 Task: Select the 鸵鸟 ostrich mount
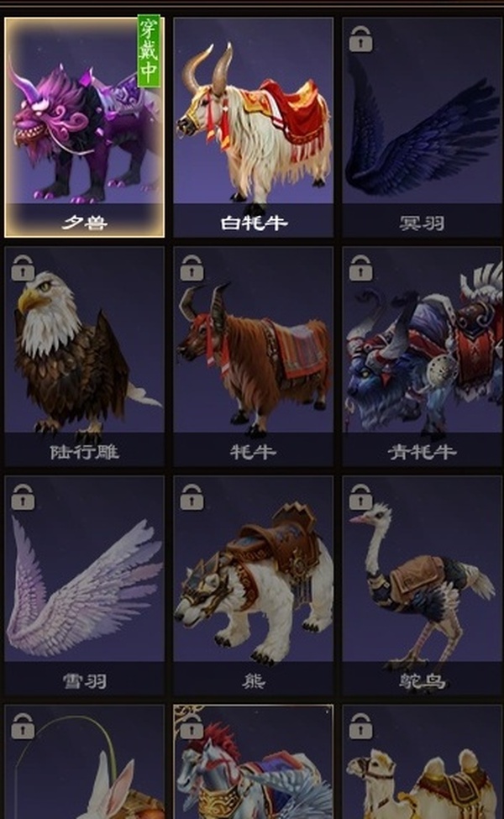(x=422, y=585)
